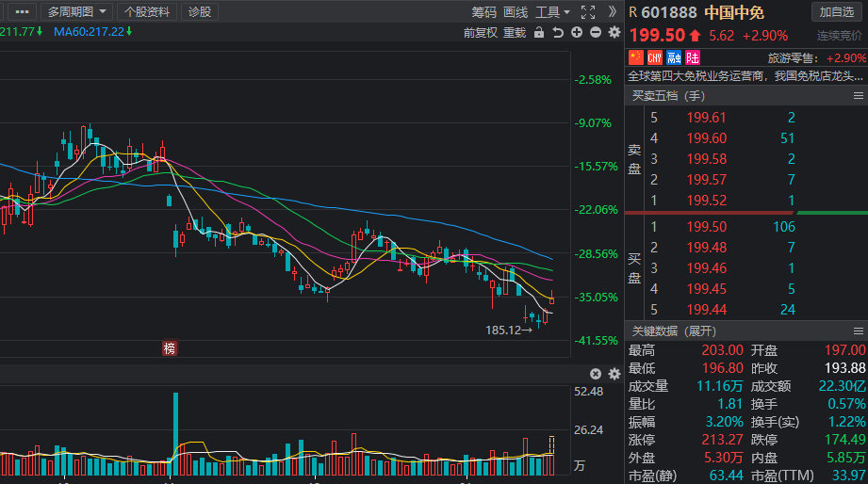Open the 诊股 tab
The image size is (868, 484).
pyautogui.click(x=200, y=12)
